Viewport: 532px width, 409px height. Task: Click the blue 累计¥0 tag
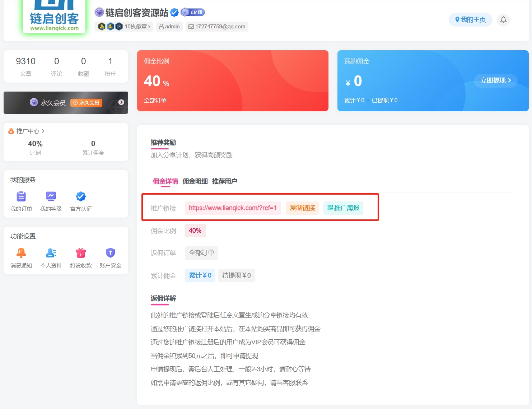pyautogui.click(x=200, y=275)
